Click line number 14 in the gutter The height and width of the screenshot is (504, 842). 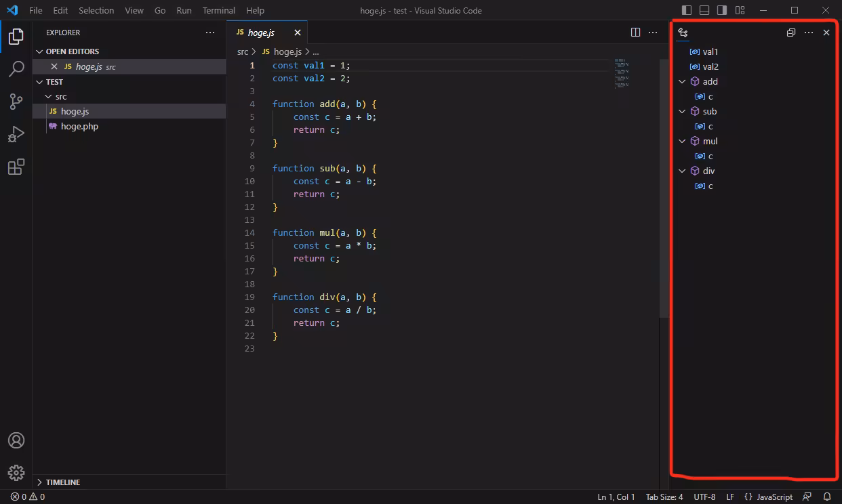click(250, 232)
